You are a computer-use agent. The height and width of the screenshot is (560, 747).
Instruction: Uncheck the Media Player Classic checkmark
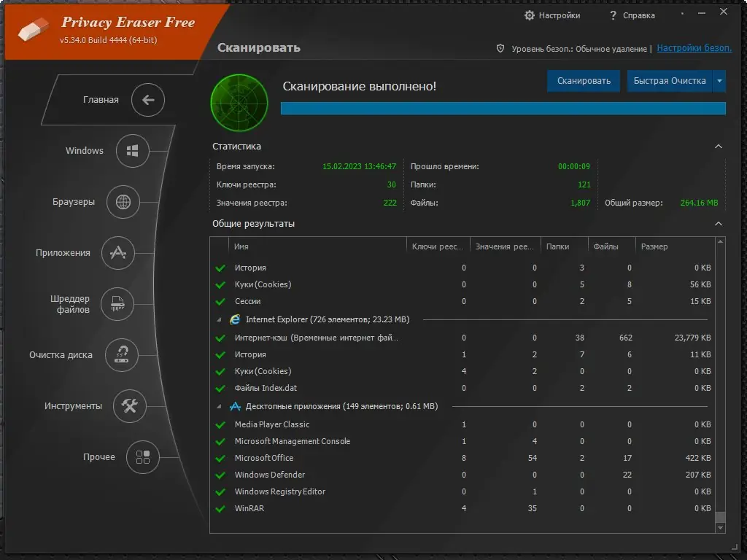(220, 425)
